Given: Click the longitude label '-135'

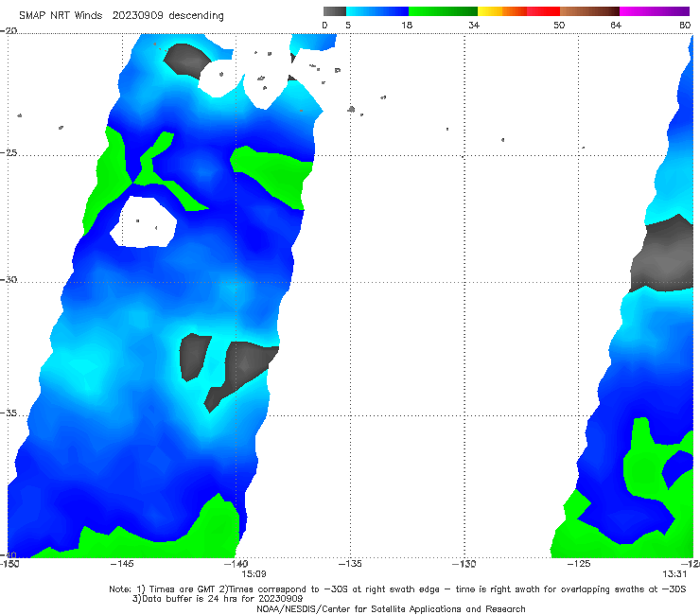Looking at the screenshot, I should 350,564.
